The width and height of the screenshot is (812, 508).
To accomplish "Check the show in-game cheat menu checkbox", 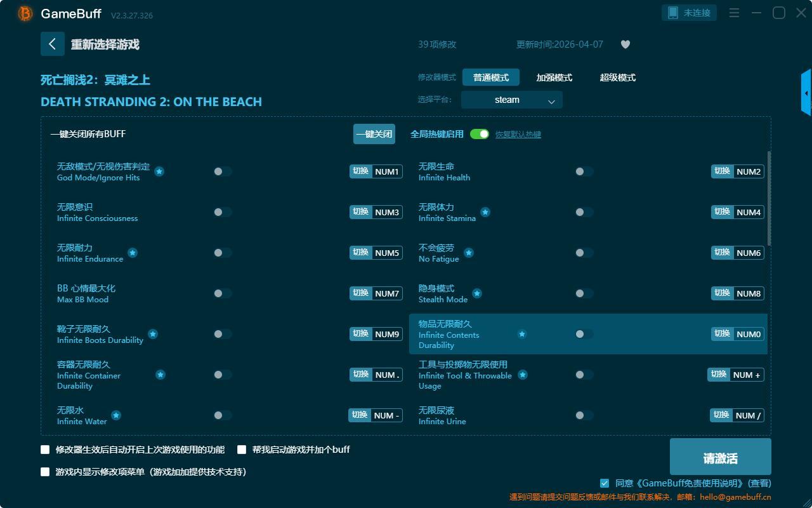I will [x=45, y=472].
